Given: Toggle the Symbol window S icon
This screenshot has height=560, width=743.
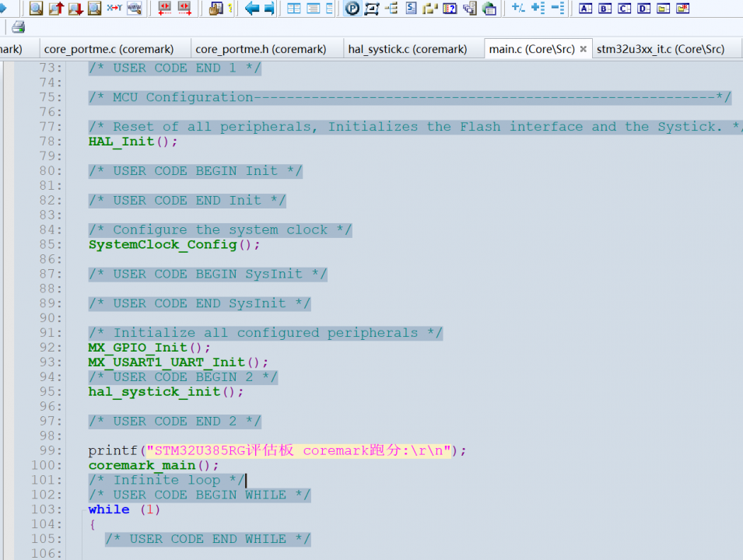Looking at the screenshot, I should (x=411, y=8).
